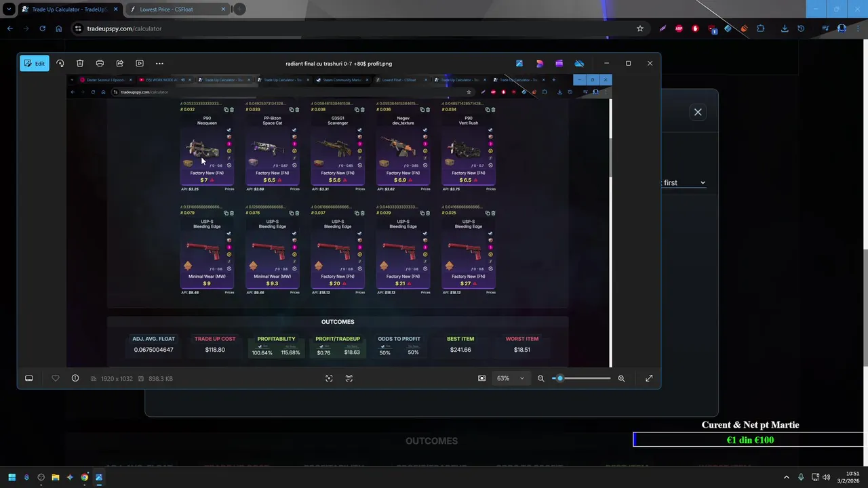The height and width of the screenshot is (488, 868).
Task: Click the tradeupspy.com/calculator address bar
Action: (359, 28)
